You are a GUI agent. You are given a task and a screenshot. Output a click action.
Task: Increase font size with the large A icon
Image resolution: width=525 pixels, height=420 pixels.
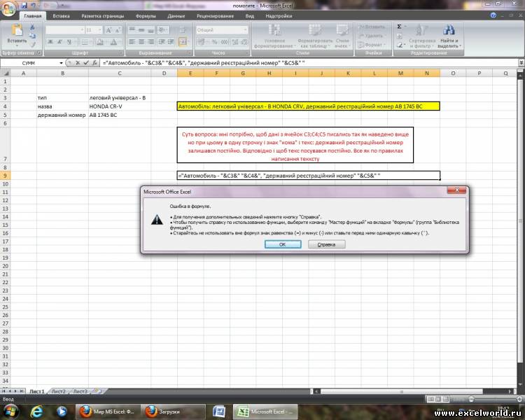click(108, 30)
